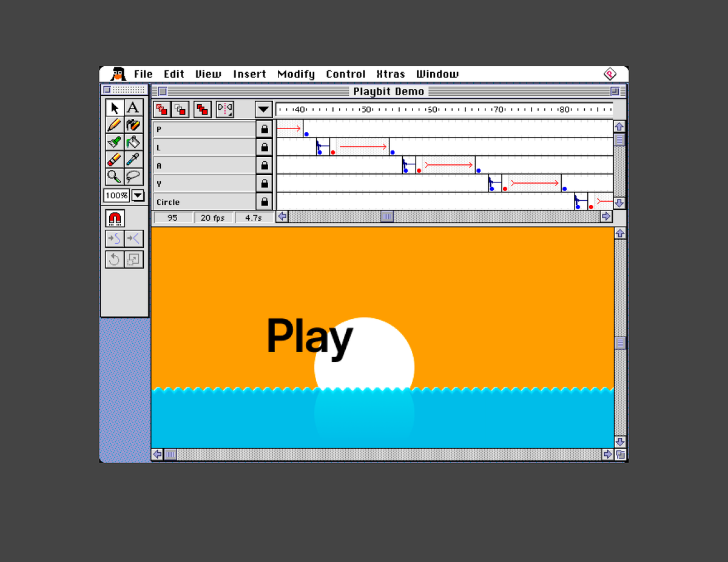Click the application switcher icon in menu bar
Image resolution: width=728 pixels, height=562 pixels.
coord(610,74)
